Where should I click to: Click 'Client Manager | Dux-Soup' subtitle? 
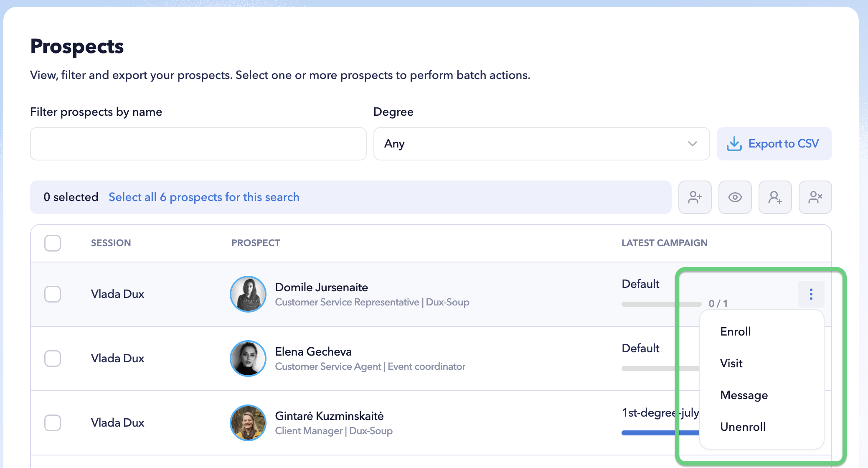(333, 431)
